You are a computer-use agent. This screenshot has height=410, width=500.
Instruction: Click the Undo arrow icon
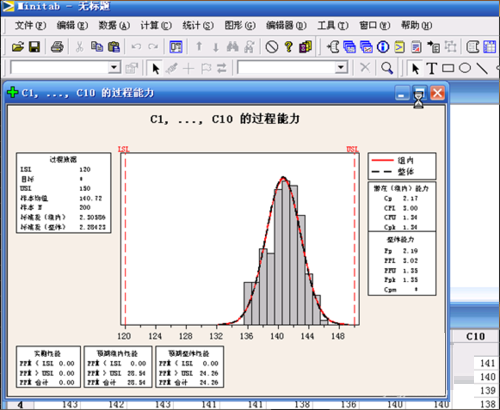coord(136,47)
